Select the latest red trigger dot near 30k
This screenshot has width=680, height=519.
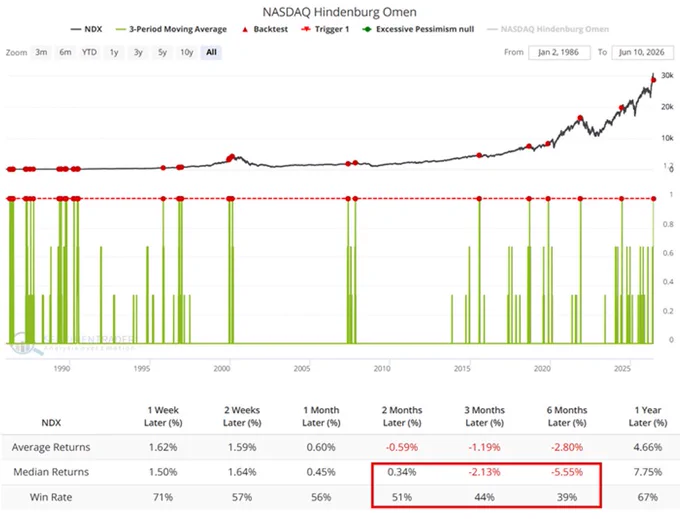654,80
